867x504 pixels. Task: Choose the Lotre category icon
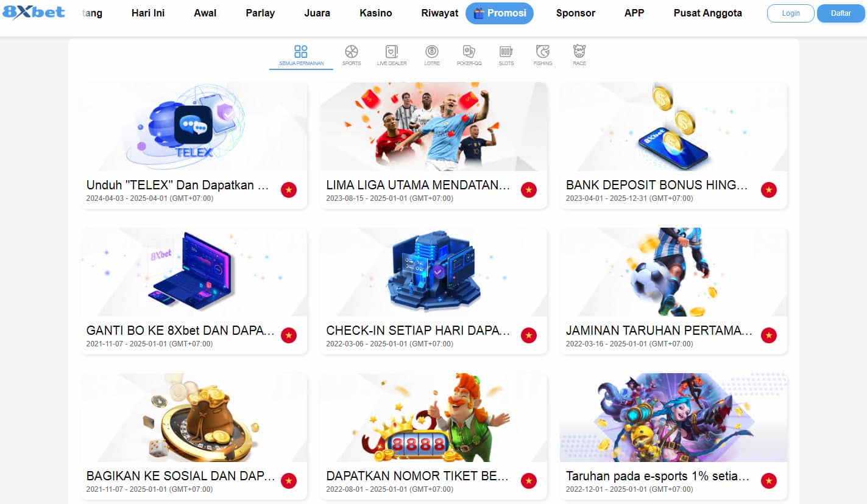pos(432,52)
